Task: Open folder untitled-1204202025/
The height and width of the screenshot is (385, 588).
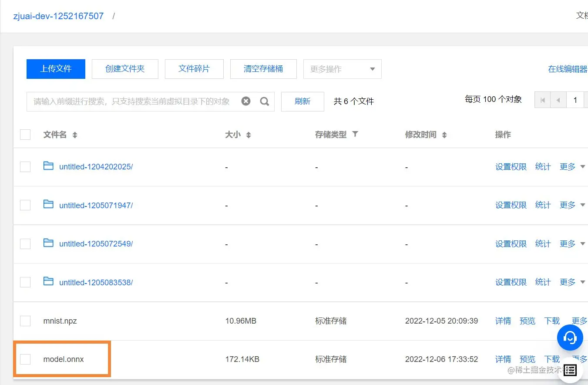Action: tap(96, 167)
